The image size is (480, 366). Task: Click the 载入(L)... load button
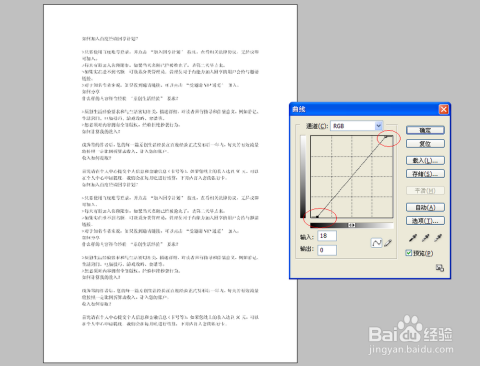pos(425,161)
